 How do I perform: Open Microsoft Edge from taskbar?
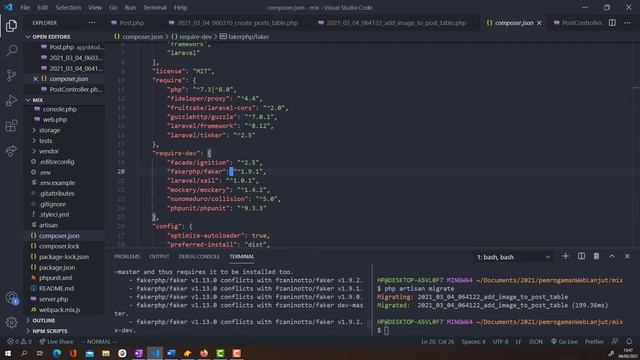point(57,353)
